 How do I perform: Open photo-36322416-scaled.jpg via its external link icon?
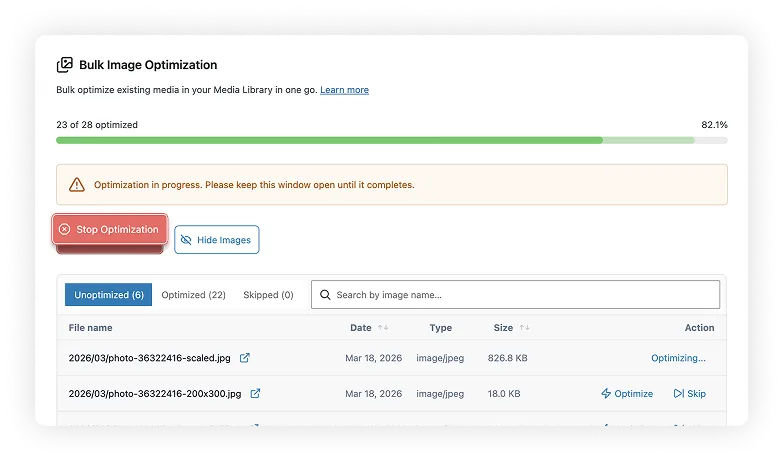point(245,358)
